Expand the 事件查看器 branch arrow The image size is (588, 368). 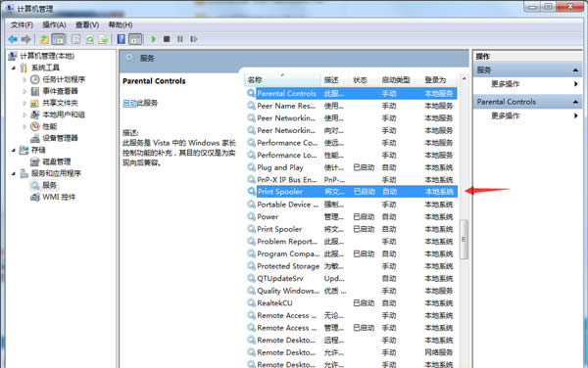(x=24, y=91)
